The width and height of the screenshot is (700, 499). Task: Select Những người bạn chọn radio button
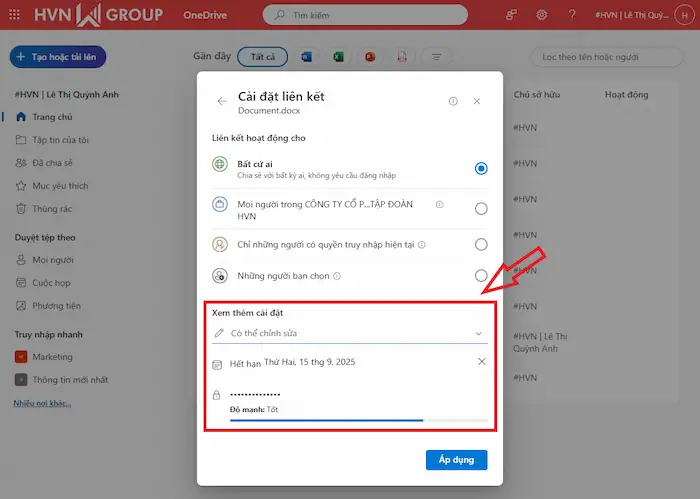481,275
